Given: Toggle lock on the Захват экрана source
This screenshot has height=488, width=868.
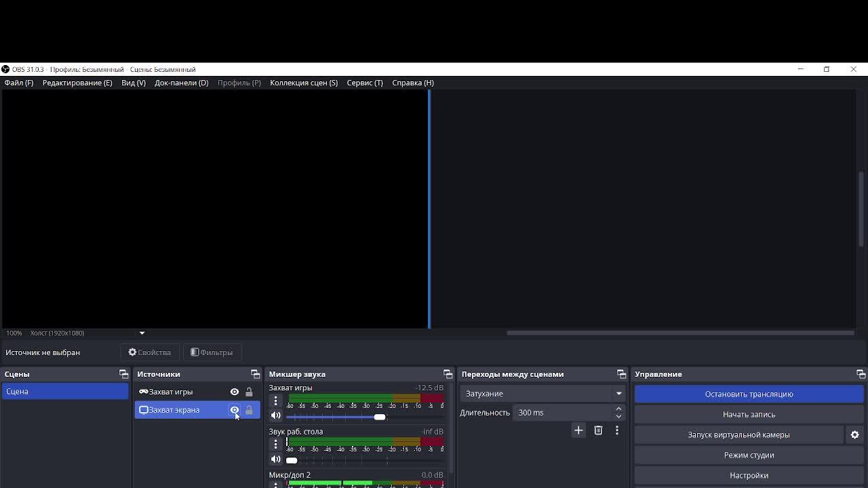Looking at the screenshot, I should [249, 410].
